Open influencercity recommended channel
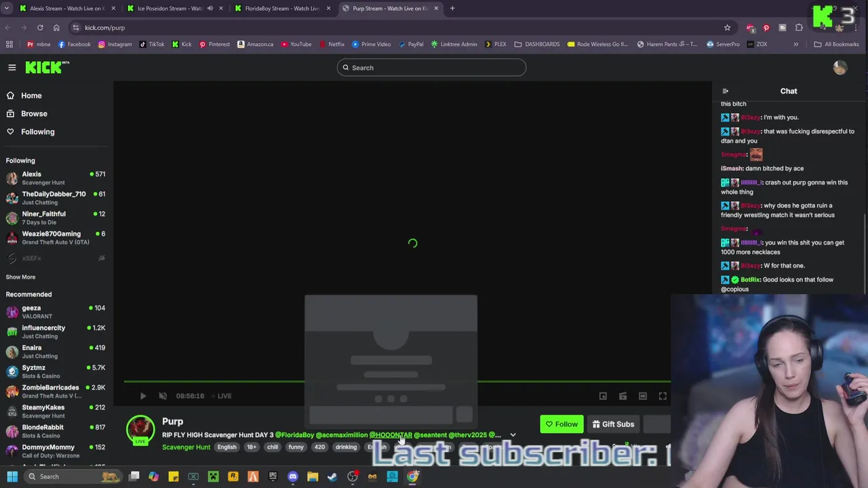Image resolution: width=868 pixels, height=488 pixels. coord(56,331)
